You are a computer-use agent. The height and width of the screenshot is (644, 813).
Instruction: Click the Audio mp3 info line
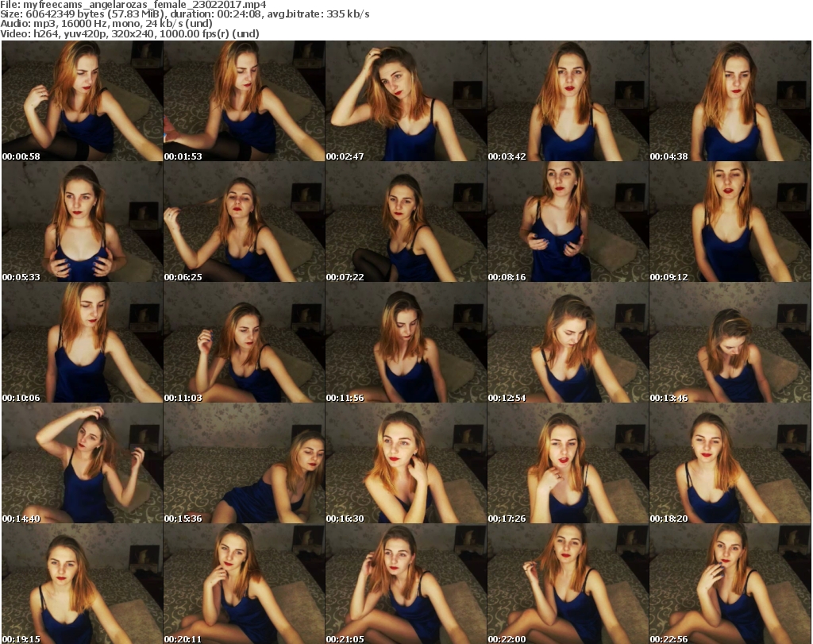tap(106, 24)
